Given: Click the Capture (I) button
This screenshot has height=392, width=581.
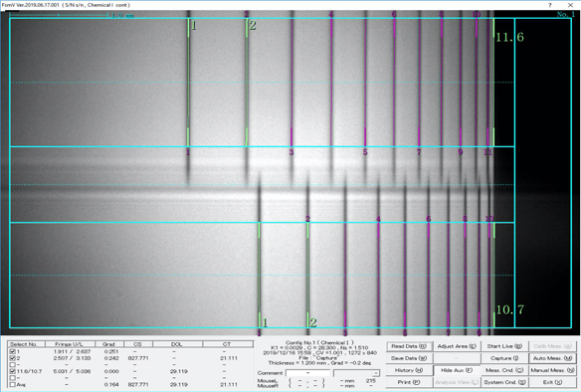Looking at the screenshot, I should 504,358.
